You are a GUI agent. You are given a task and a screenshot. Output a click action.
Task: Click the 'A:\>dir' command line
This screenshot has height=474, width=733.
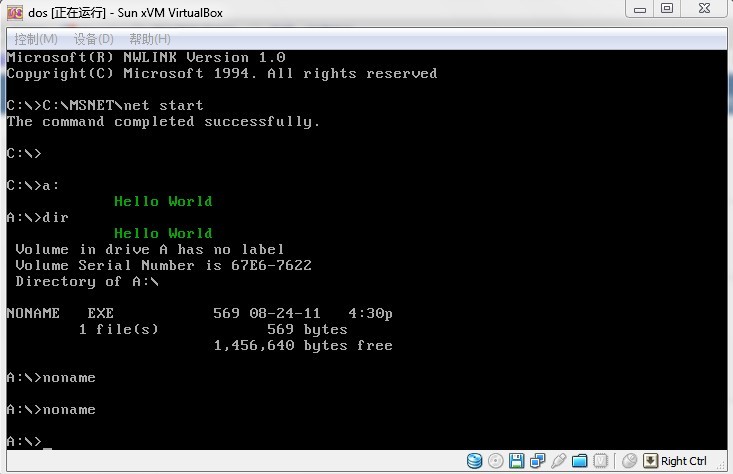pos(37,217)
